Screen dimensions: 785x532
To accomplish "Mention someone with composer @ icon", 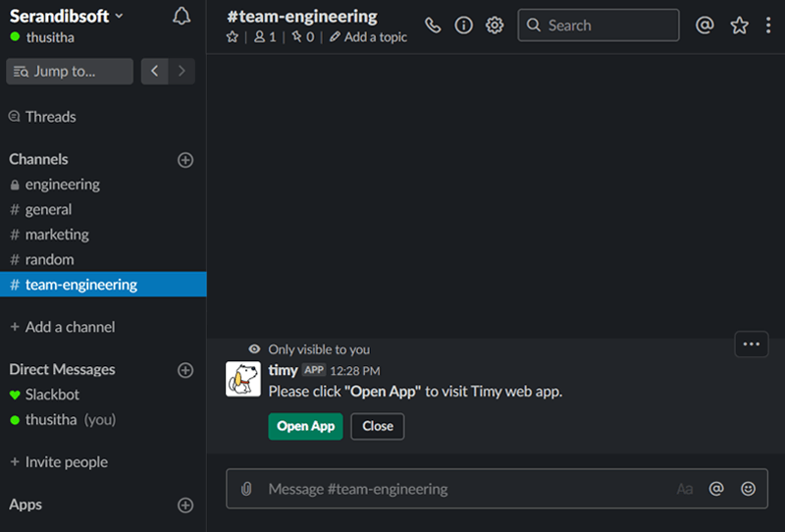I will point(716,489).
